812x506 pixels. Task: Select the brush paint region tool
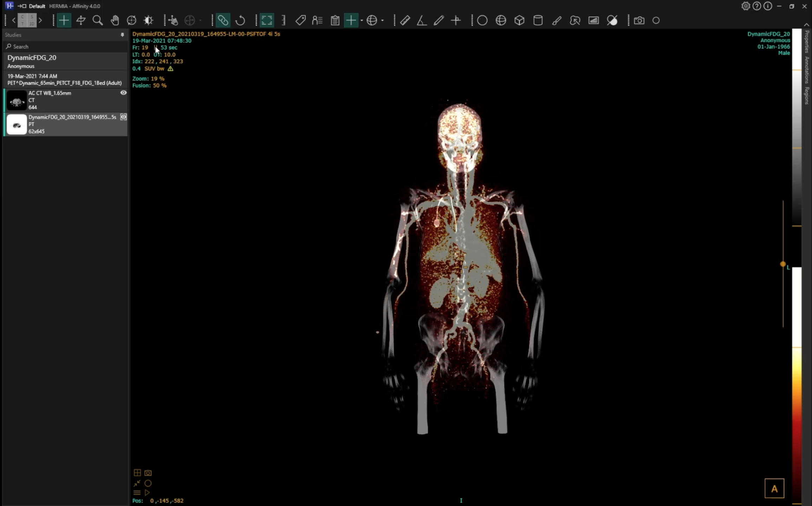click(557, 20)
